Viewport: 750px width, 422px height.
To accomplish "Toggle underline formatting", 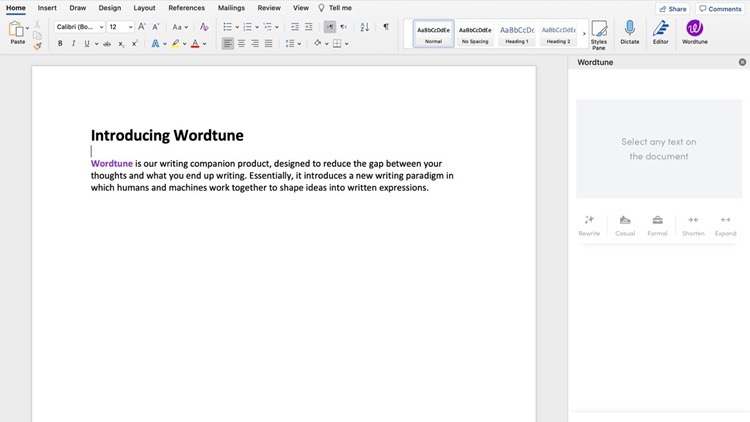I will (87, 44).
